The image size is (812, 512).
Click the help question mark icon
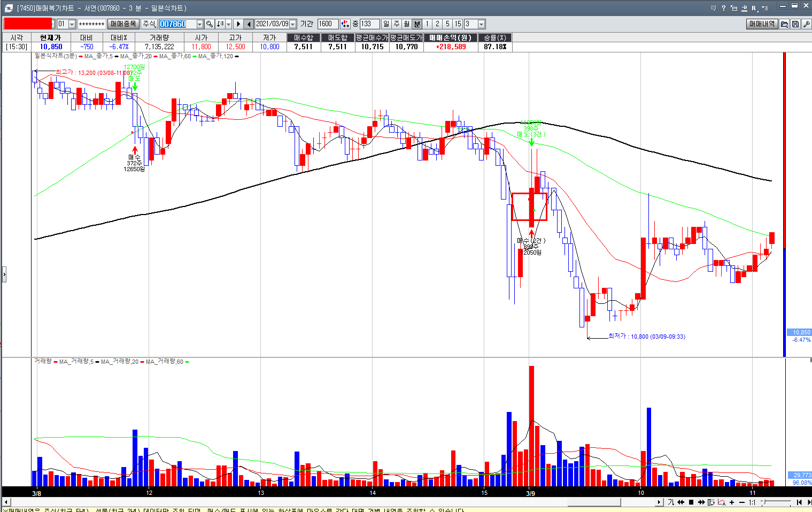click(x=724, y=8)
